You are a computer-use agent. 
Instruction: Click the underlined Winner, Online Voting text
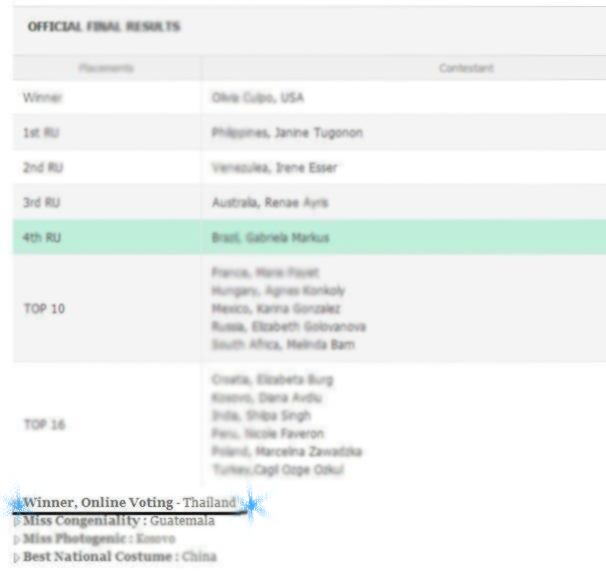click(100, 502)
